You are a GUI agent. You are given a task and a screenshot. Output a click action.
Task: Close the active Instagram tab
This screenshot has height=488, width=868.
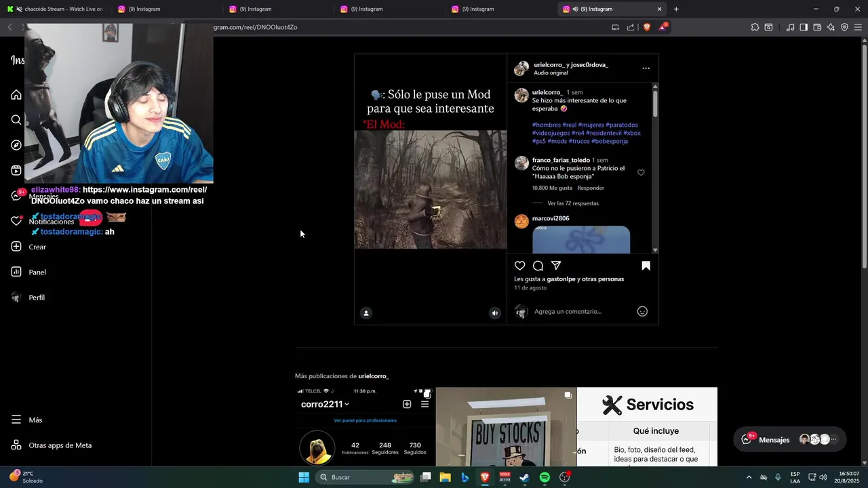pos(659,9)
